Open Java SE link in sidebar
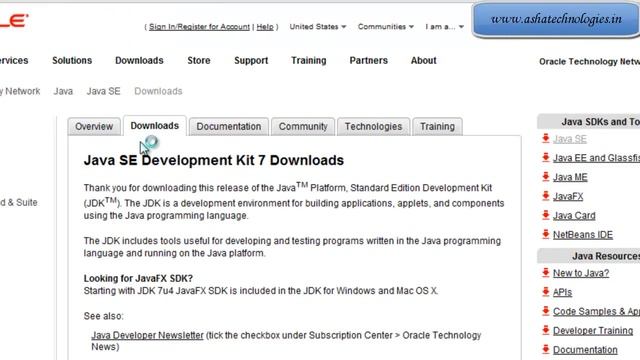This screenshot has width=640, height=360. coord(570,139)
